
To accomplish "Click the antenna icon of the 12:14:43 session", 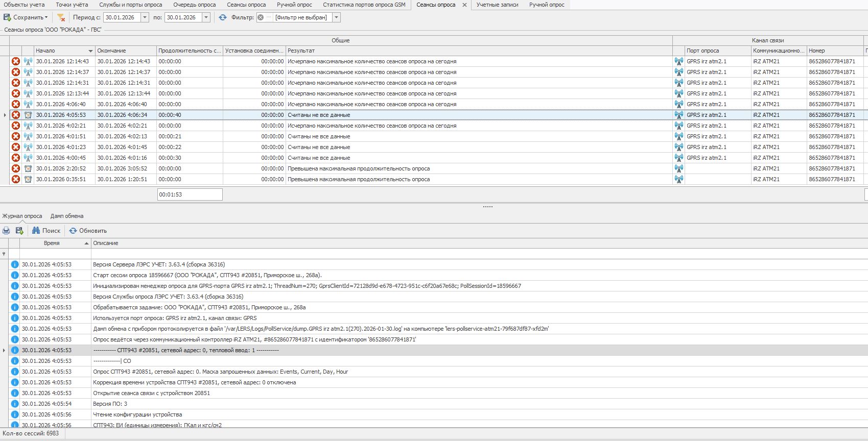I will tap(28, 61).
